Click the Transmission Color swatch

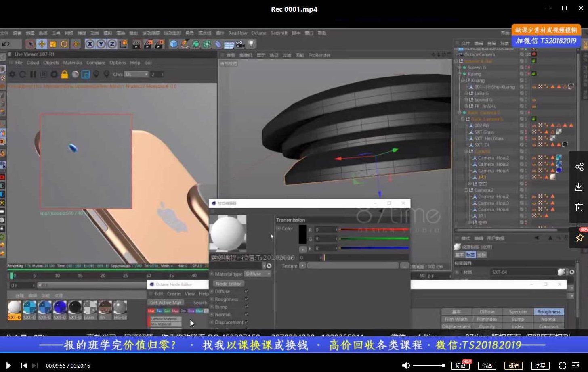303,234
